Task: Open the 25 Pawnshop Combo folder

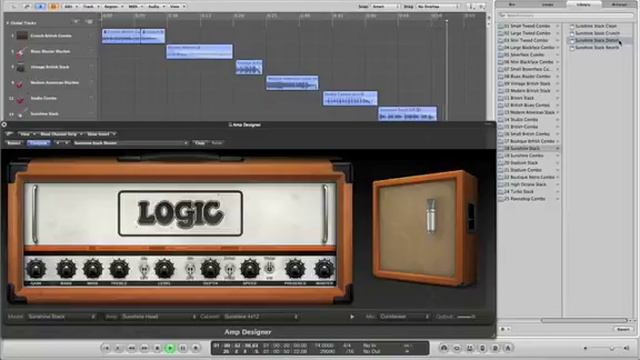Action: pyautogui.click(x=529, y=199)
